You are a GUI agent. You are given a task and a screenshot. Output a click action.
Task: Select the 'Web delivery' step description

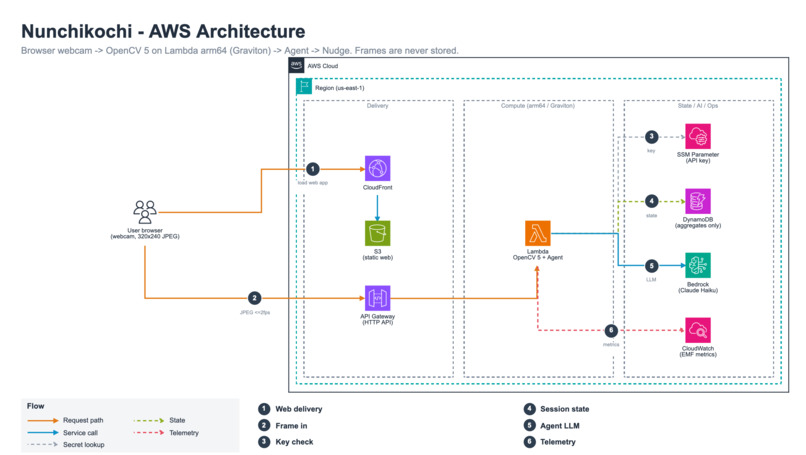[x=299, y=409]
